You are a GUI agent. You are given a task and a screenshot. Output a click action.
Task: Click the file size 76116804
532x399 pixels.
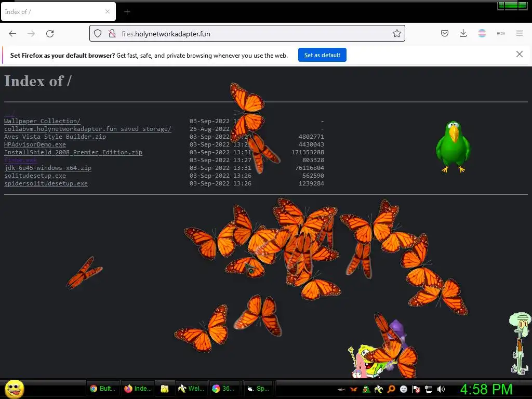point(310,168)
